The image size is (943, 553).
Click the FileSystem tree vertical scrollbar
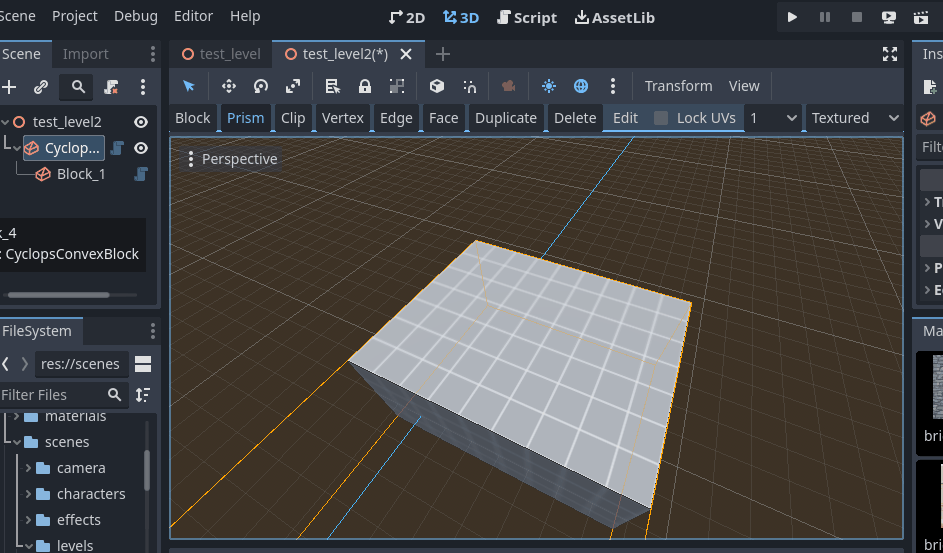click(147, 470)
